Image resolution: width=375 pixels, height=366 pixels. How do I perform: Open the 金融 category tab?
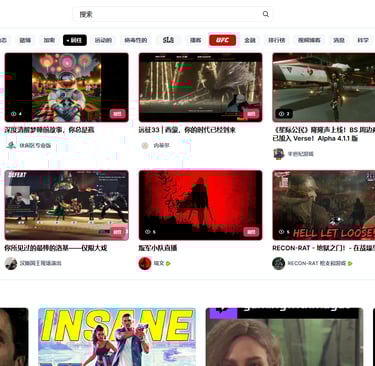(x=250, y=40)
